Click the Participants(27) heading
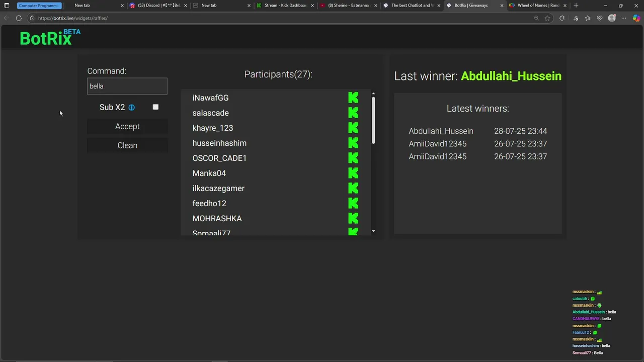This screenshot has height=362, width=644. click(278, 74)
